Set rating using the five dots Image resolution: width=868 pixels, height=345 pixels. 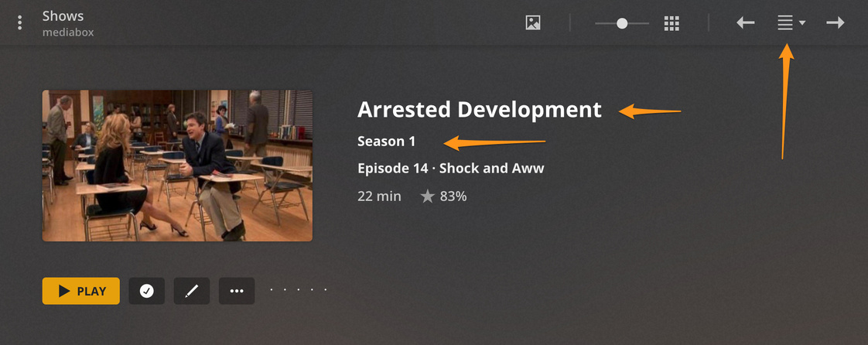click(299, 289)
